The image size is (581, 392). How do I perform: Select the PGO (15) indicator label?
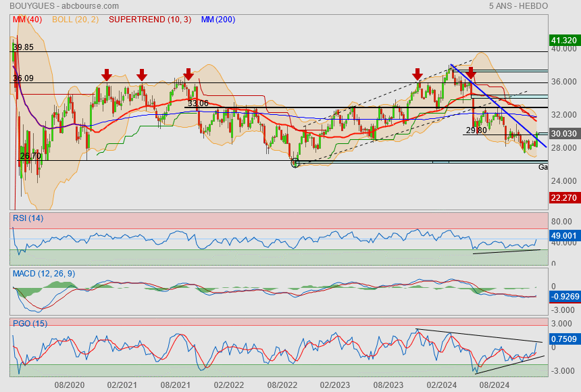tap(30, 323)
